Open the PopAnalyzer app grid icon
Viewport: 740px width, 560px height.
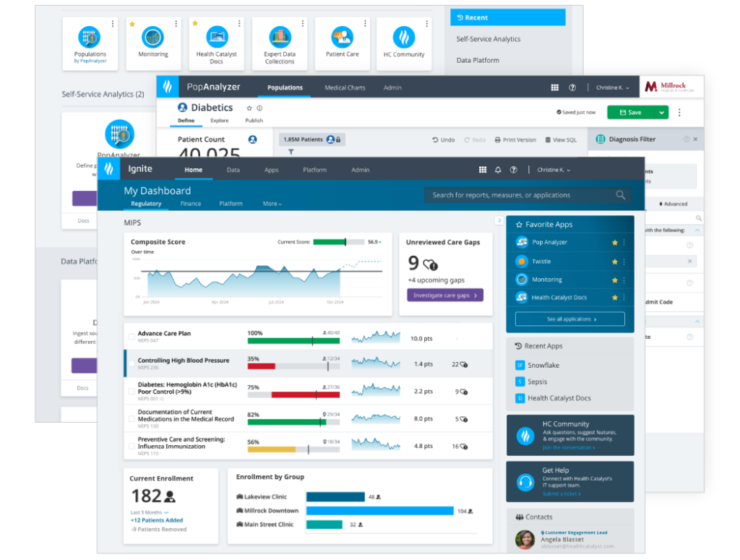click(554, 87)
